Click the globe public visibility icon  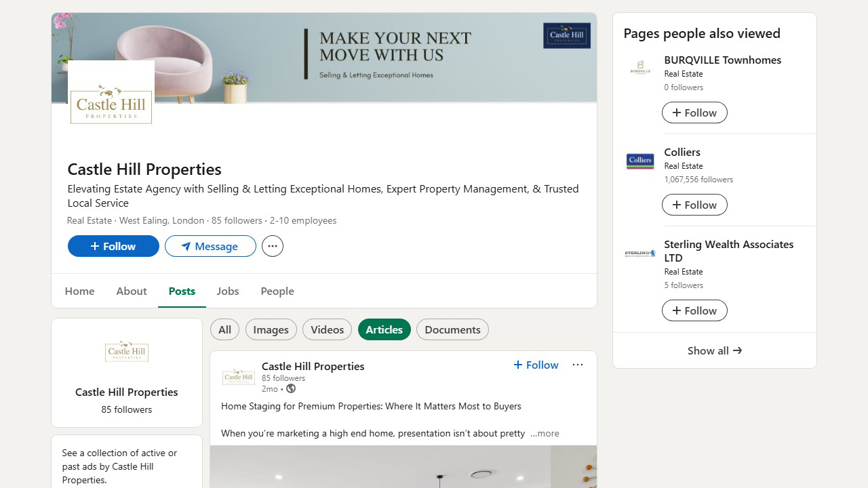291,388
